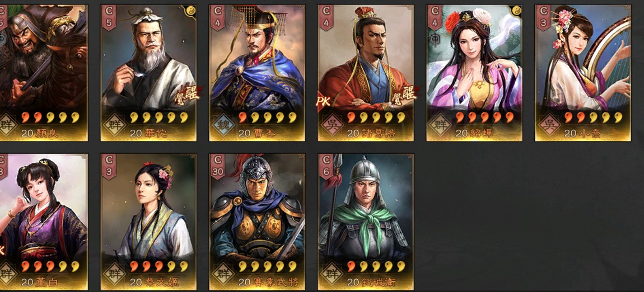Select the 華佗 healer card

point(148,73)
